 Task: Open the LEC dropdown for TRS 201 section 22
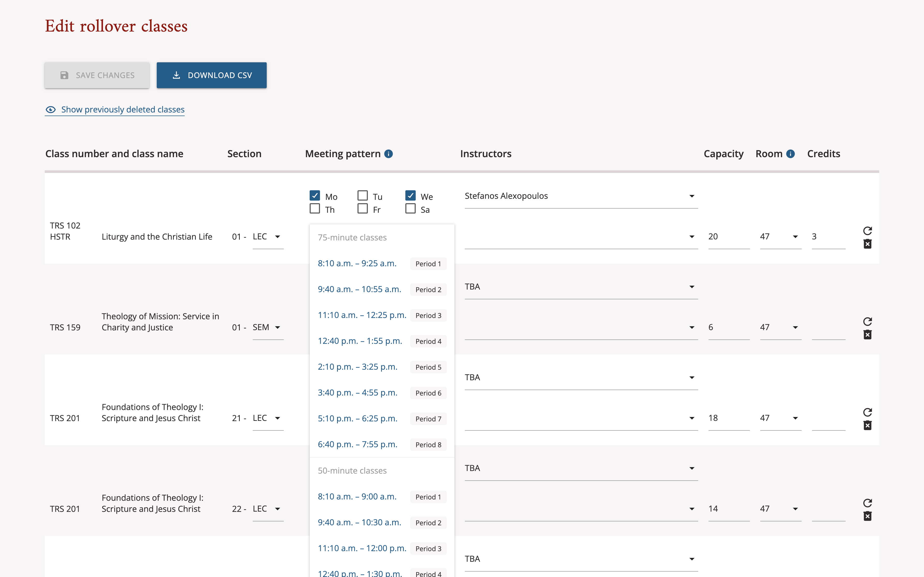coord(268,510)
